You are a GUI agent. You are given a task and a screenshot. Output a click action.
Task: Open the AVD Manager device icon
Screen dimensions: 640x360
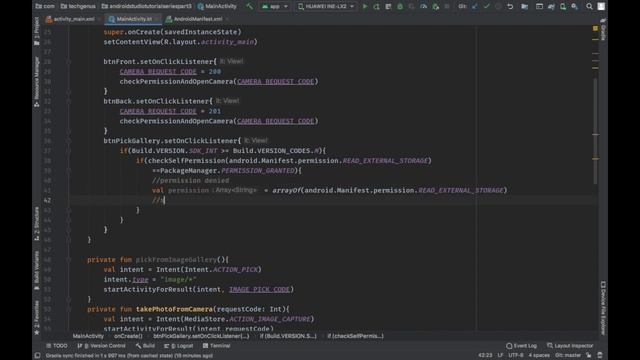point(563,7)
